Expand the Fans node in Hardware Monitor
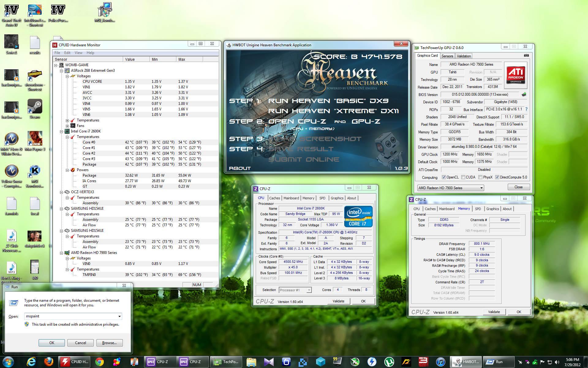The image size is (588, 368). point(67,126)
